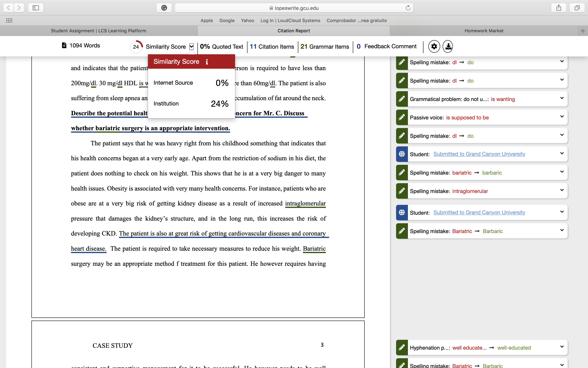Viewport: 588px width, 368px height.
Task: Click underlined 'Bariatric' after 'reduce his weight.'
Action: tap(314, 249)
